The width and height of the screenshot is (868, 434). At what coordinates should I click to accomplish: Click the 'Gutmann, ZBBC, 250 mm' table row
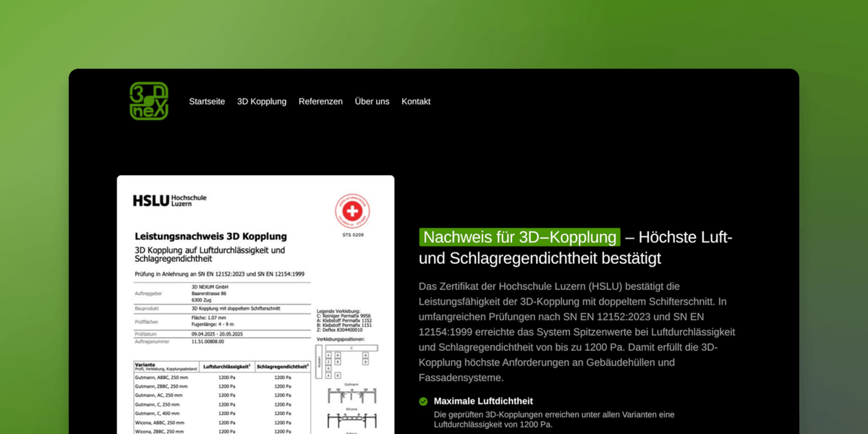222,386
